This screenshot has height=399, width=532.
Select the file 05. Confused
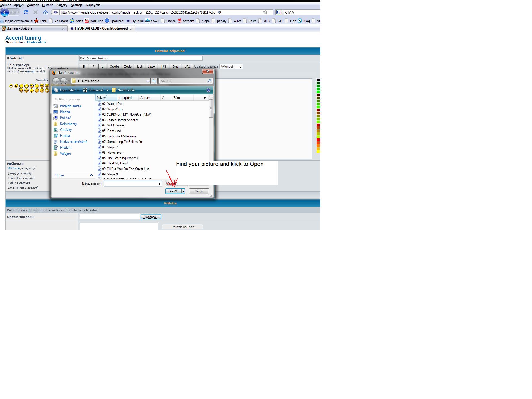tap(111, 131)
